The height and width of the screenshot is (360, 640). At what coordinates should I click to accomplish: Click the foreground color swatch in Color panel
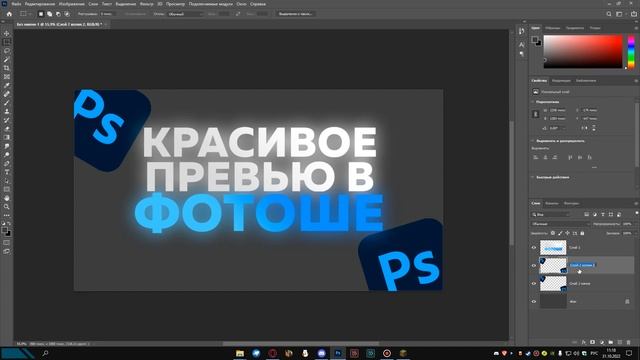point(535,39)
